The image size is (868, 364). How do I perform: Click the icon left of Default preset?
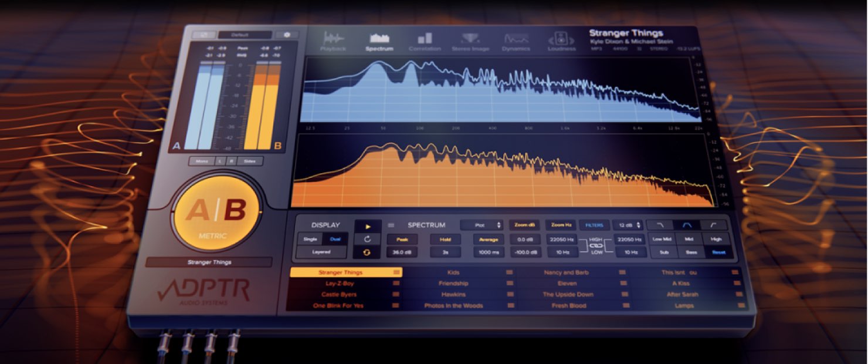click(204, 35)
